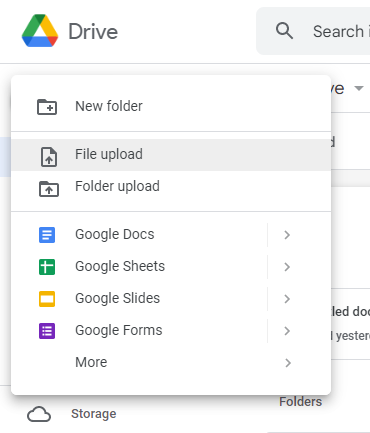Viewport: 370px width, 433px height.
Task: Expand the Google Docs submenu arrow
Action: (287, 235)
